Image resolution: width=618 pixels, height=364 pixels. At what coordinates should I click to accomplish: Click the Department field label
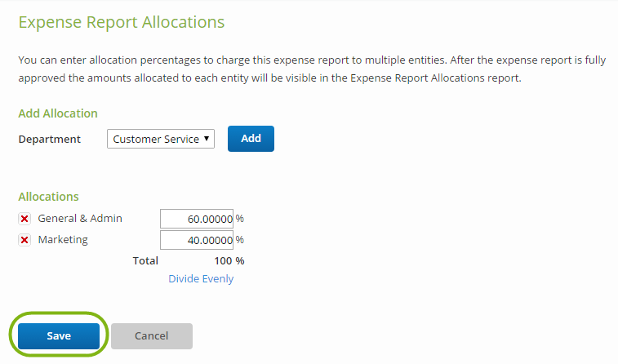pyautogui.click(x=49, y=139)
